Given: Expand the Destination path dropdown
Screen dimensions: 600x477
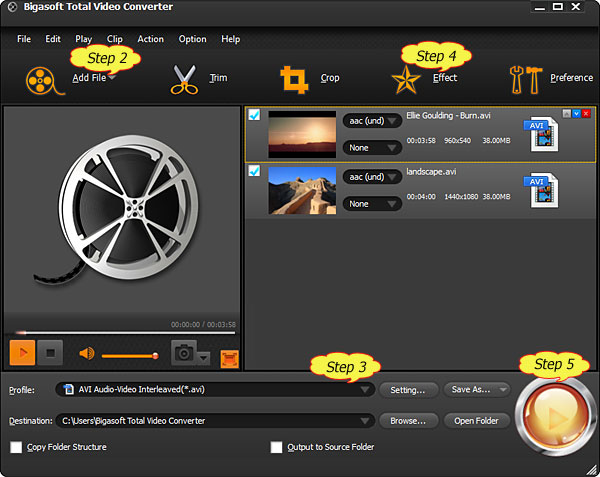Looking at the screenshot, I should pyautogui.click(x=365, y=421).
